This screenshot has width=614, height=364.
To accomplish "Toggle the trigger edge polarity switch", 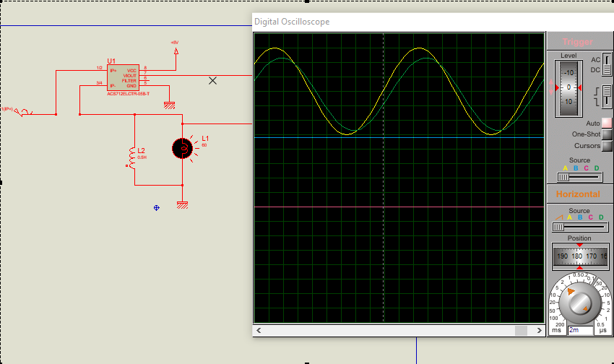I will click(607, 96).
